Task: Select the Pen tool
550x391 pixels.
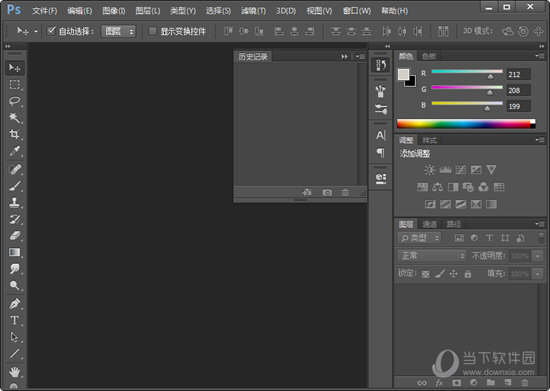Action: tap(14, 303)
